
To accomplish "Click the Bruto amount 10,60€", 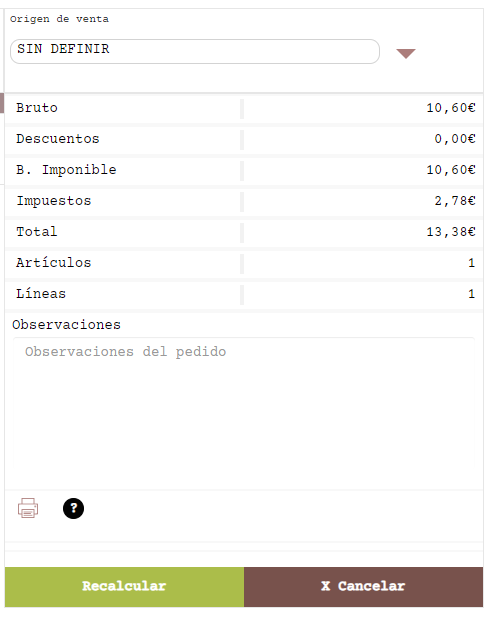I will point(451,108).
